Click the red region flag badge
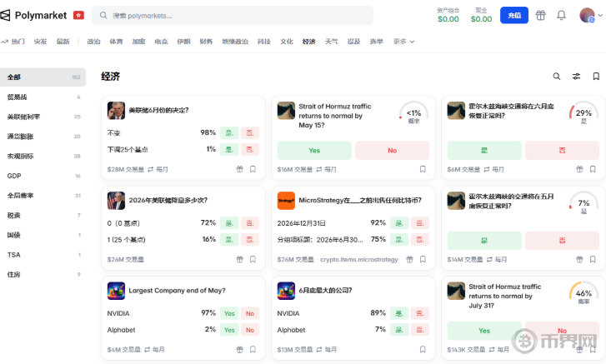Viewport: 606px width, 364px height. pyautogui.click(x=78, y=16)
